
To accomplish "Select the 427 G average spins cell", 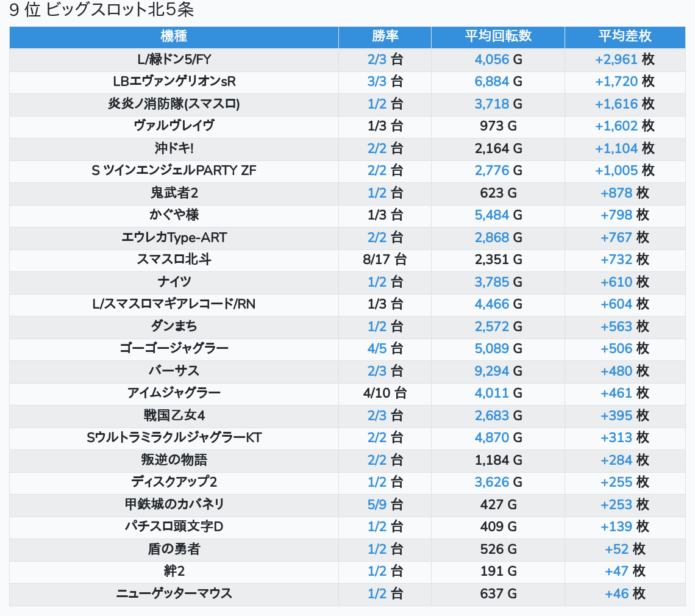I will point(497,504).
